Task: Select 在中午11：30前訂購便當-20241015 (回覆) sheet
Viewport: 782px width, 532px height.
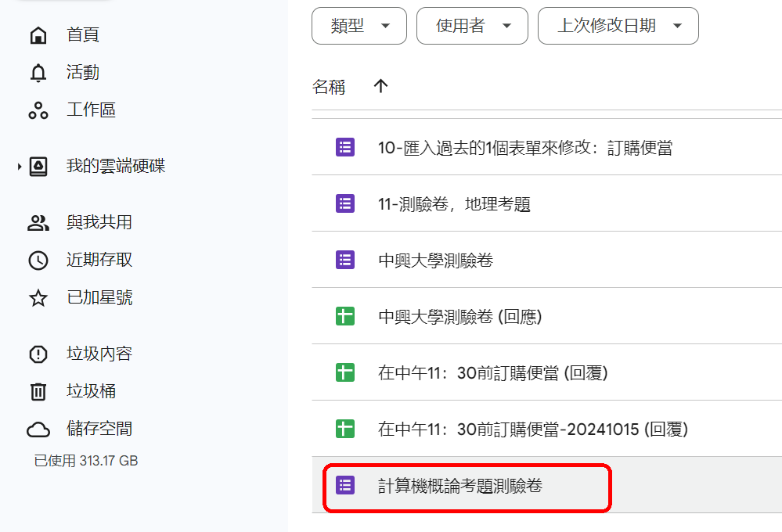Action: coord(532,430)
